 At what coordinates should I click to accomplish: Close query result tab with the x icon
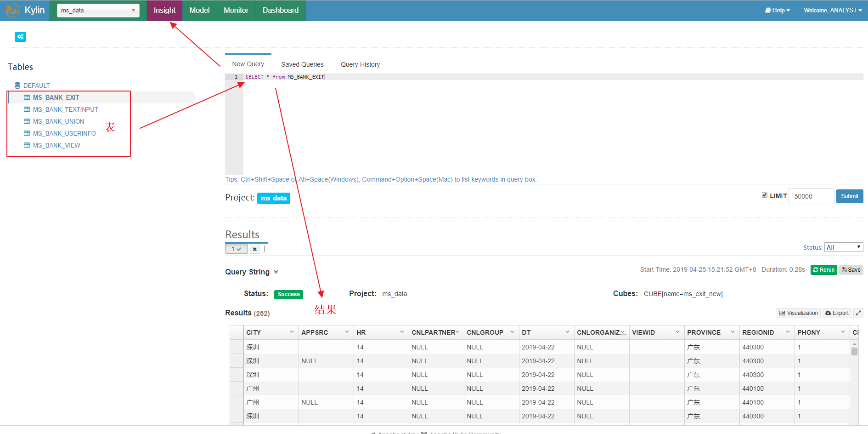coord(255,249)
